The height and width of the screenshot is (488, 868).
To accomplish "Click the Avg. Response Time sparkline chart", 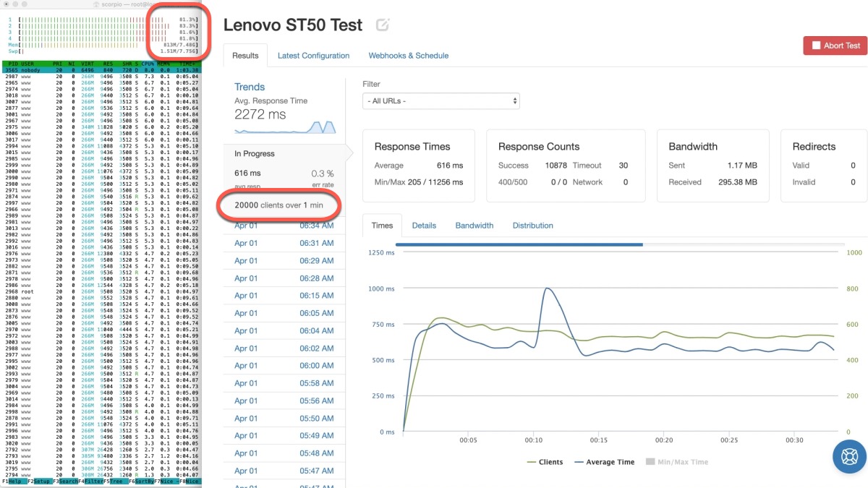I will [x=285, y=128].
